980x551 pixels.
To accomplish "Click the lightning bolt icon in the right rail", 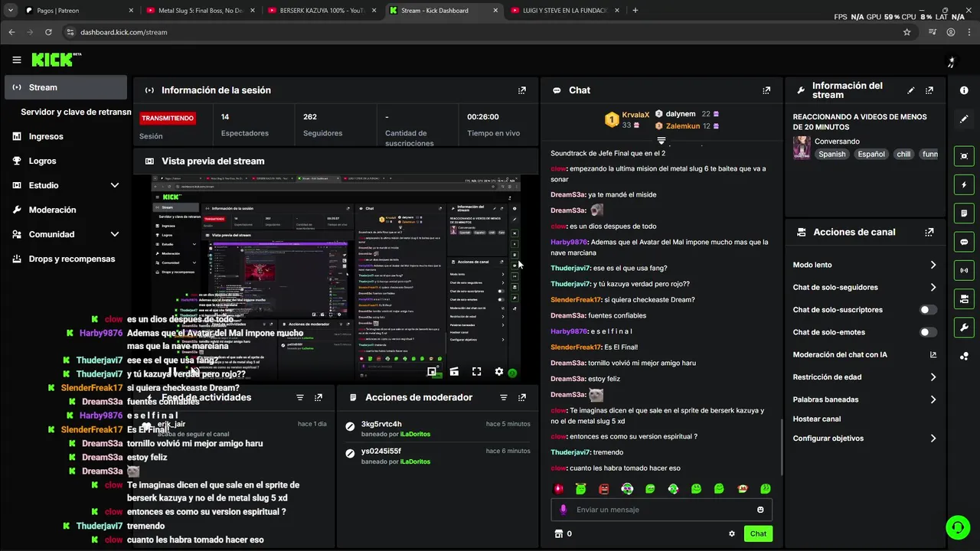I will (964, 184).
